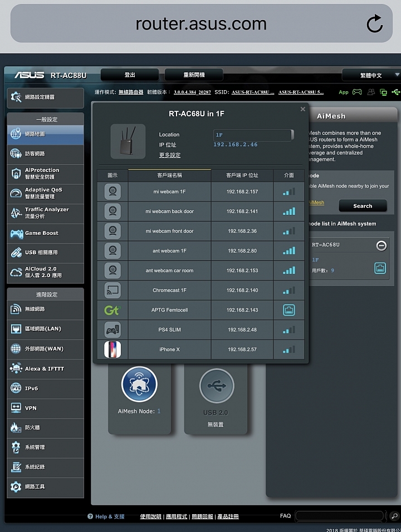Open 區域網路(LAN) settings
The image size is (401, 532).
[x=46, y=329]
